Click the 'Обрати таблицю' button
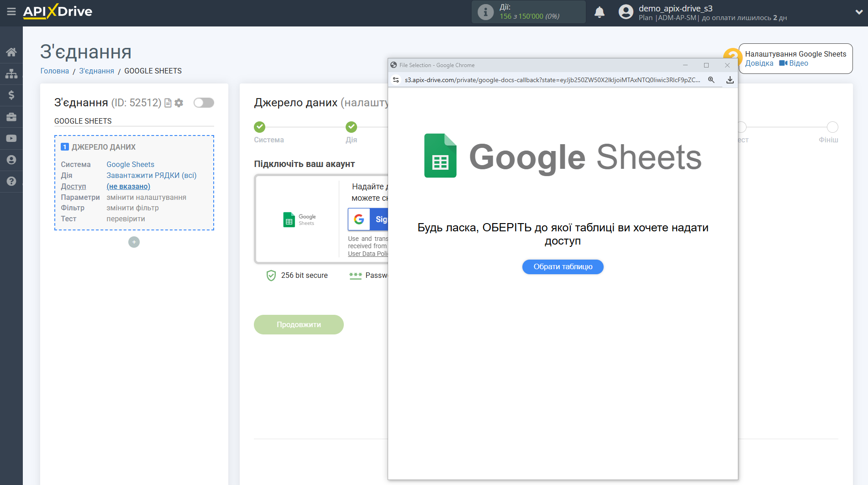The width and height of the screenshot is (868, 485). pos(563,267)
